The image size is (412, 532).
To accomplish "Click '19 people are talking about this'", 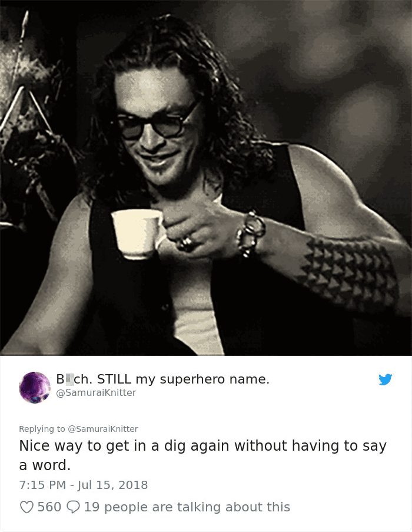I will coord(187,507).
